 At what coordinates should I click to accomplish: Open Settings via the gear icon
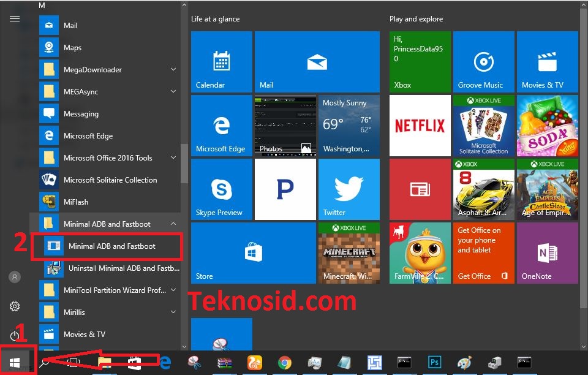(15, 306)
